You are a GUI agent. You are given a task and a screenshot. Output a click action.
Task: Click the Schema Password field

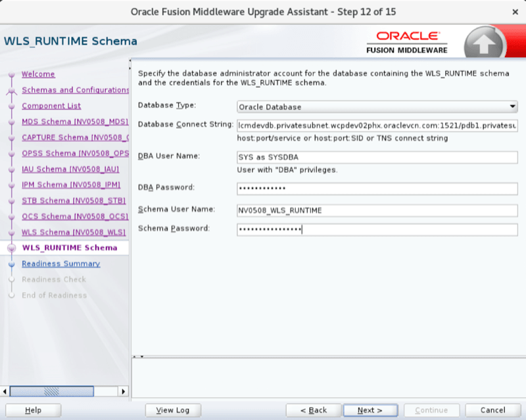[x=377, y=229]
